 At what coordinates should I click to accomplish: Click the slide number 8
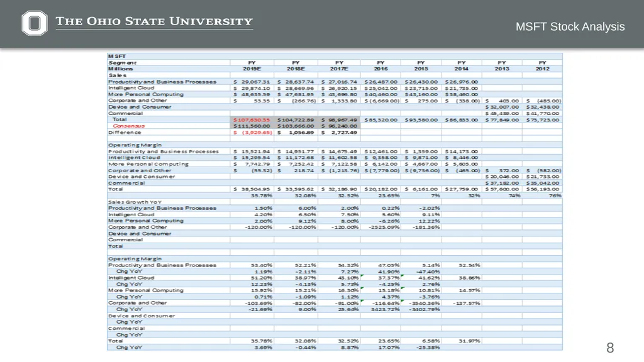[610, 348]
